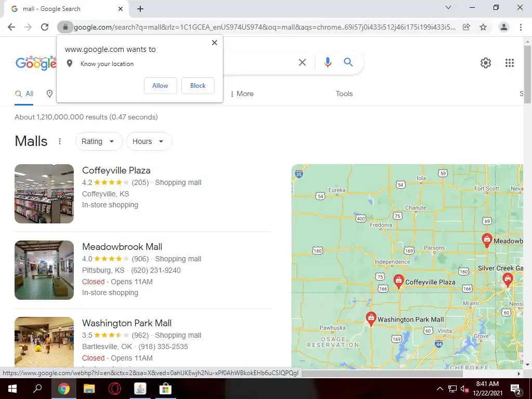Open the Maps pin tab
Viewport: 532px width, 399px height.
[x=49, y=94]
